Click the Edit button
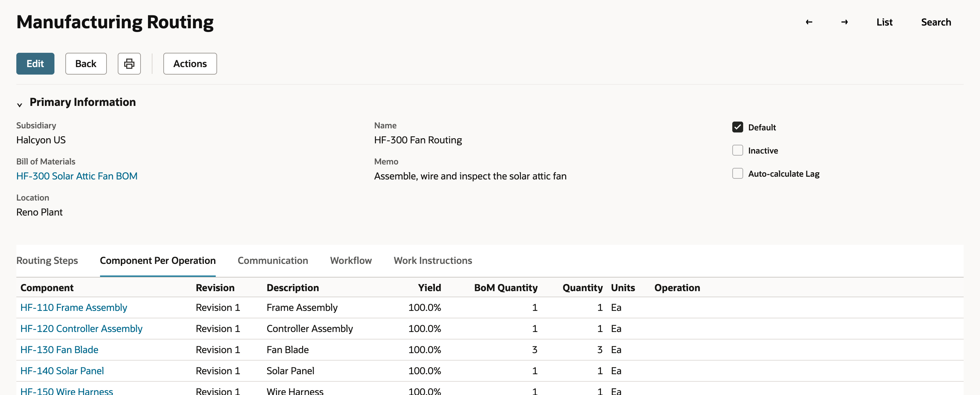 point(35,64)
